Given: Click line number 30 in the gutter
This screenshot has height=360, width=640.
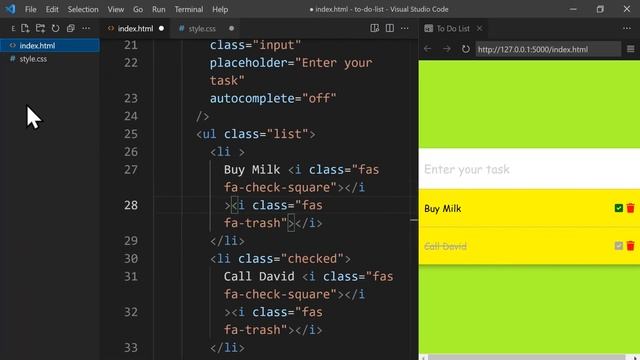Looking at the screenshot, I should 131,258.
